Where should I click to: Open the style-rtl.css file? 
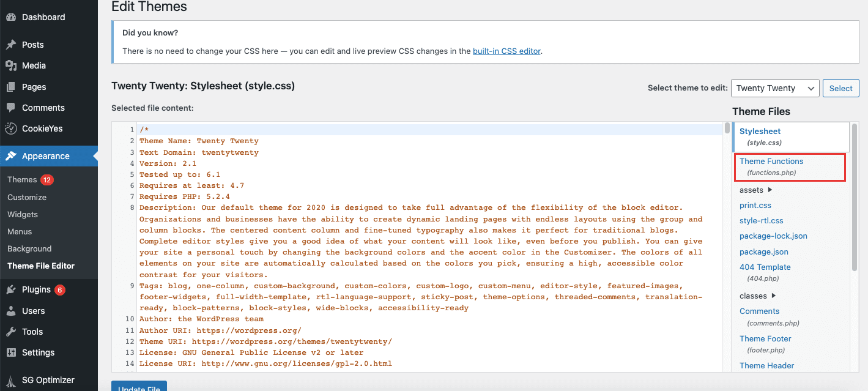pyautogui.click(x=761, y=220)
